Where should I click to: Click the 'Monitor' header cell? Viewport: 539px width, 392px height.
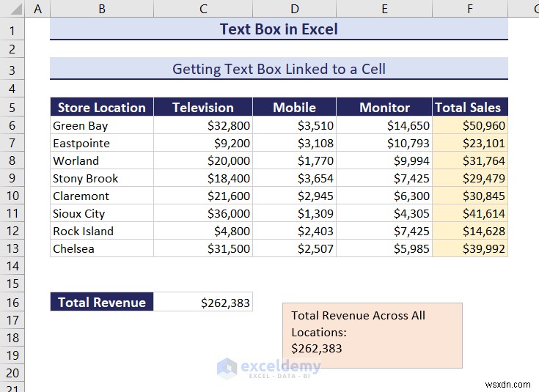(x=384, y=107)
